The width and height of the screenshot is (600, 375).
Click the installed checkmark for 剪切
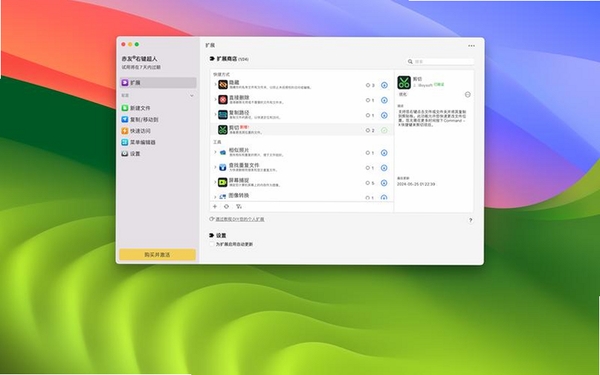(384, 130)
